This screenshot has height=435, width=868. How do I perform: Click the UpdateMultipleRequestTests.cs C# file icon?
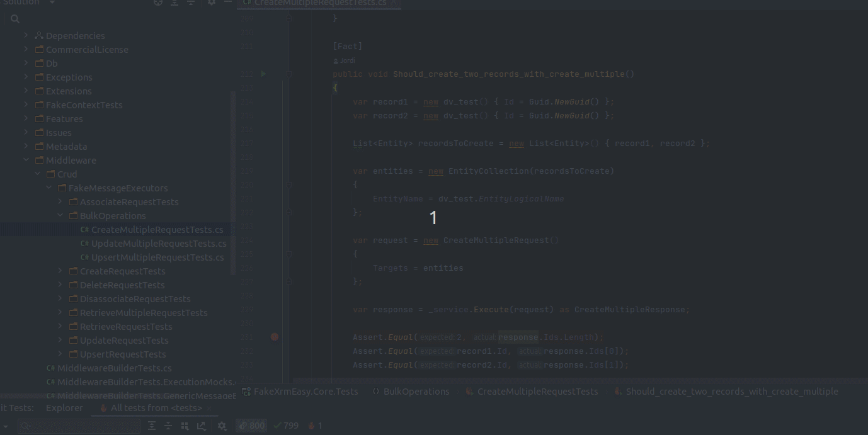click(x=84, y=244)
